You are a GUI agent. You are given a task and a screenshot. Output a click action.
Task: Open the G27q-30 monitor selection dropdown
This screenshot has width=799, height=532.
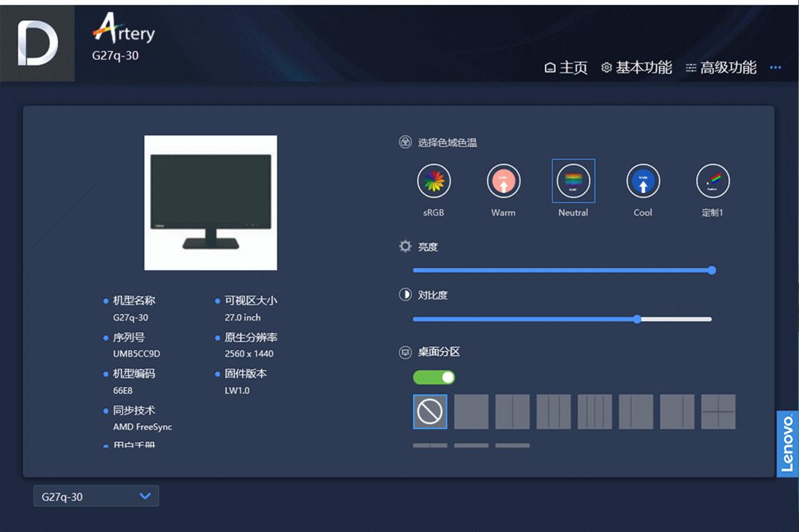coord(96,496)
